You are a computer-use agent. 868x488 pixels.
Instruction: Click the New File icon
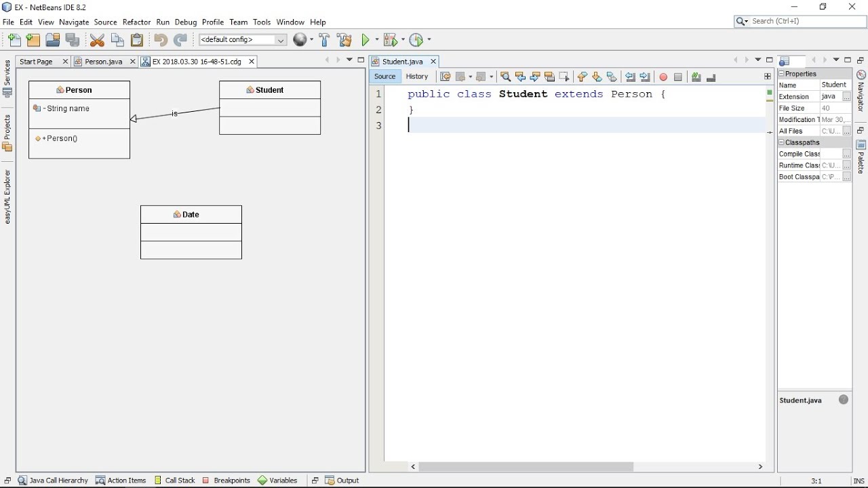click(x=14, y=40)
